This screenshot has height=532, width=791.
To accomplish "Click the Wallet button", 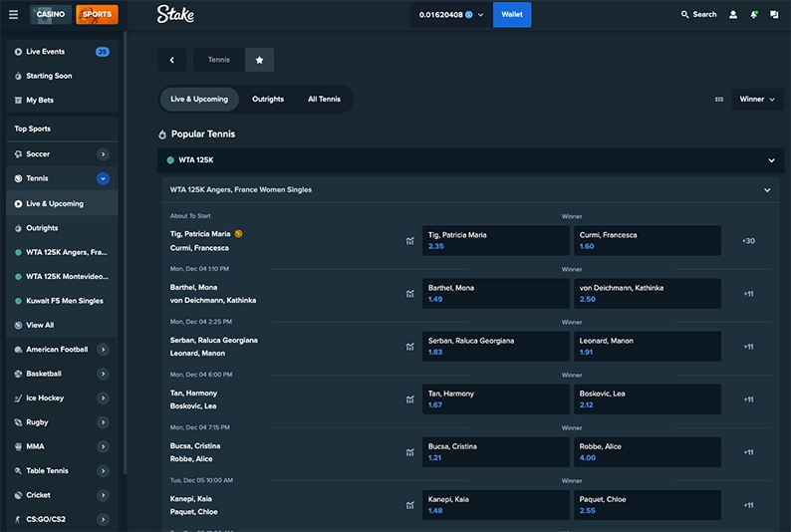I will click(512, 15).
